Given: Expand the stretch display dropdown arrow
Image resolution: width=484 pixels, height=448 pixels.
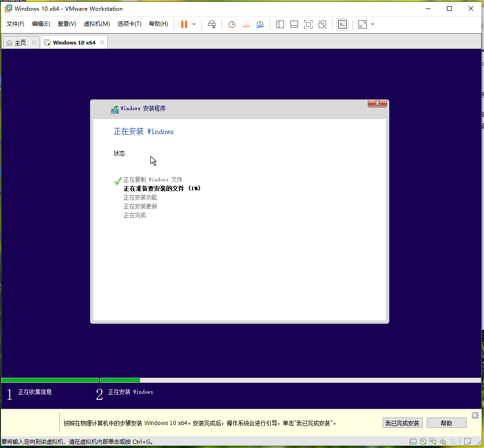Looking at the screenshot, I should coord(372,24).
